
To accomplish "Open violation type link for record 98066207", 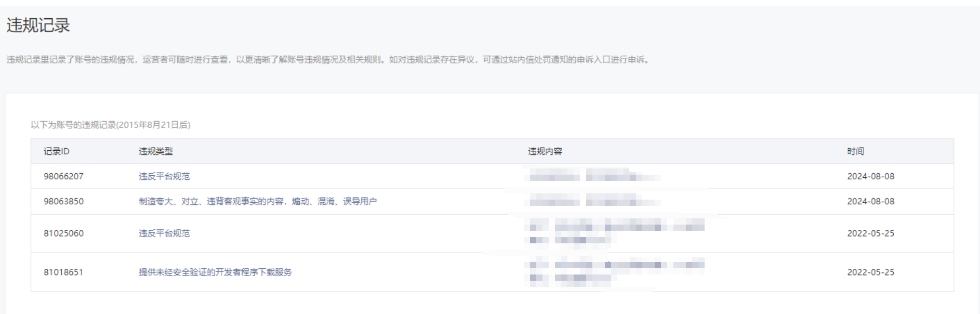I will 164,176.
